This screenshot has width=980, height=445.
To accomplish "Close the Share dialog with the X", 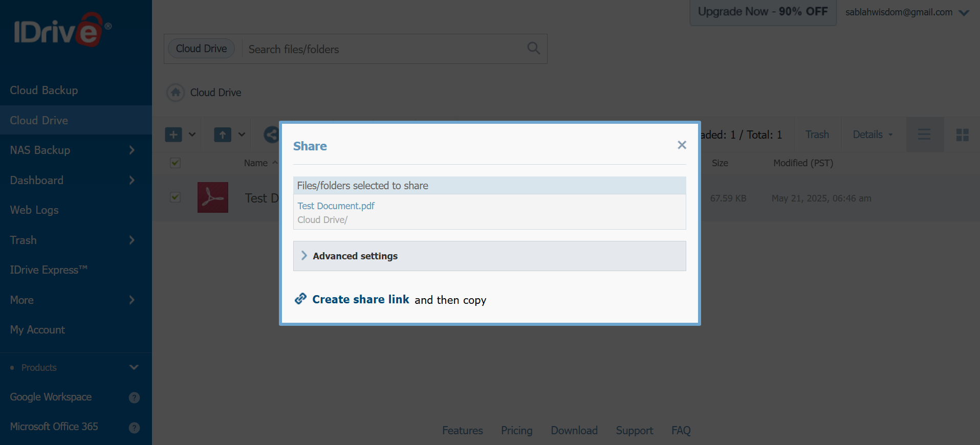I will 682,145.
